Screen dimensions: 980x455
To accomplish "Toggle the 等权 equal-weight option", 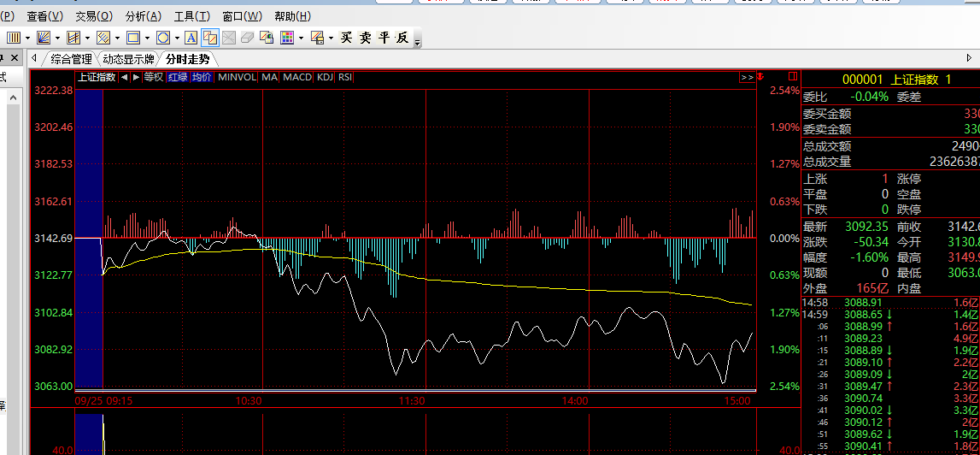I will pos(154,77).
